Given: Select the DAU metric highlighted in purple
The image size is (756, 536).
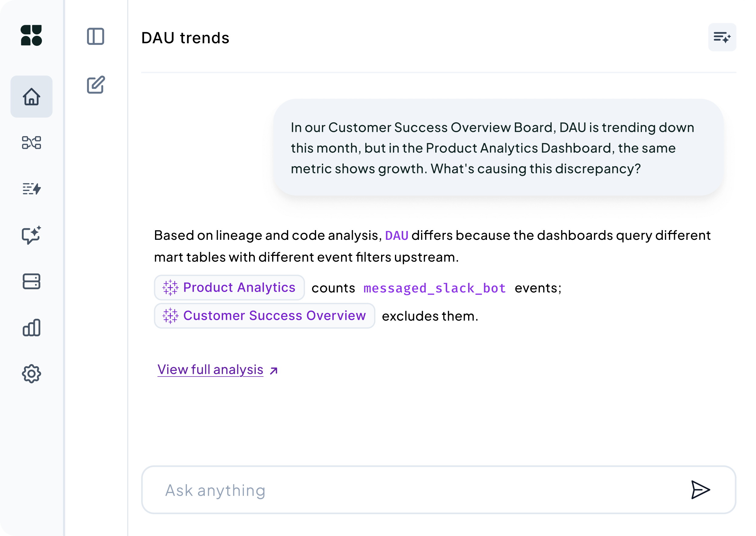Looking at the screenshot, I should [x=397, y=236].
